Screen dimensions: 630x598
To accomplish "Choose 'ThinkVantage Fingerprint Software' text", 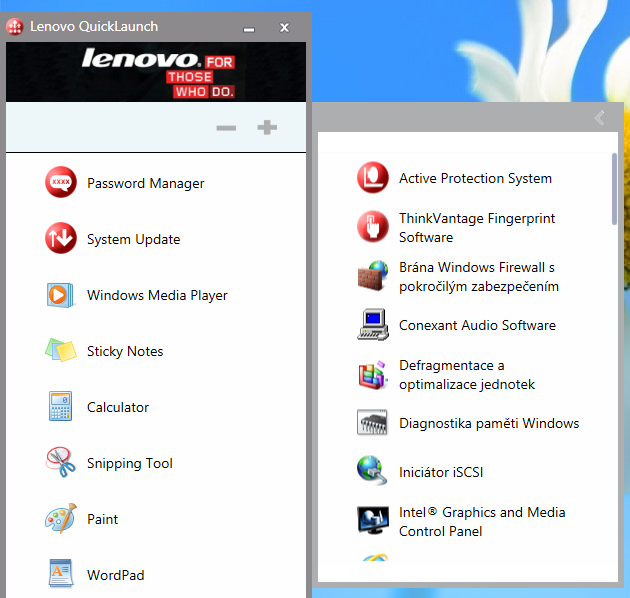I will pyautogui.click(x=477, y=228).
